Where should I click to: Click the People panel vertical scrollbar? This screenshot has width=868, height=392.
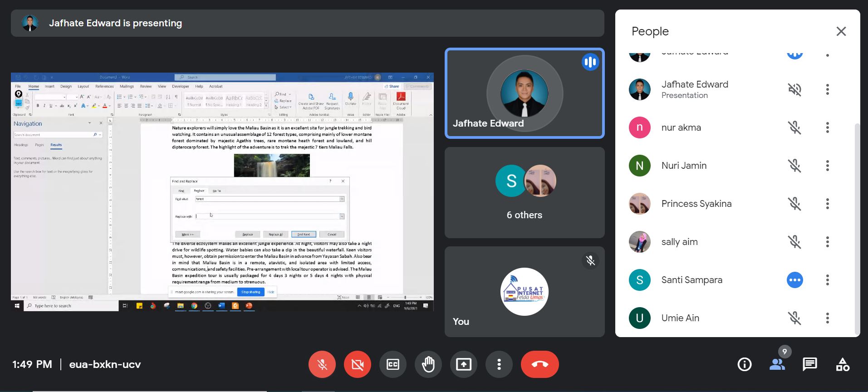pyautogui.click(x=857, y=227)
